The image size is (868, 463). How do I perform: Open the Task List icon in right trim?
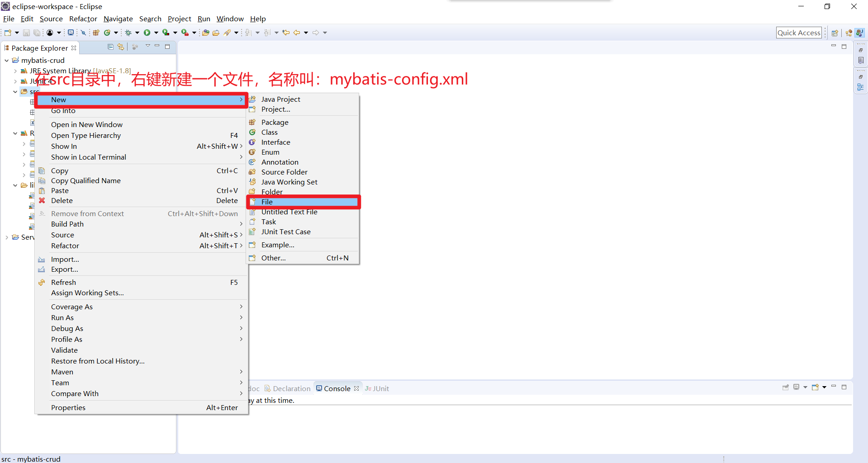861,60
